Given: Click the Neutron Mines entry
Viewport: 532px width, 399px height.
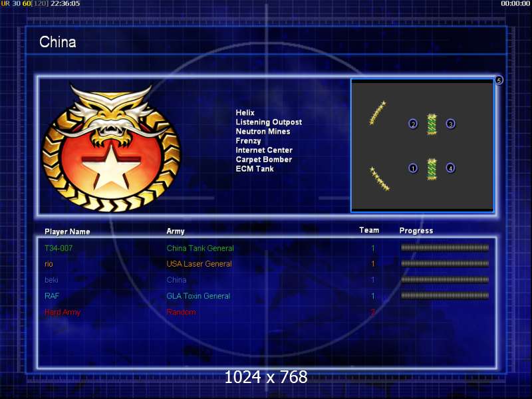Looking at the screenshot, I should (x=263, y=131).
